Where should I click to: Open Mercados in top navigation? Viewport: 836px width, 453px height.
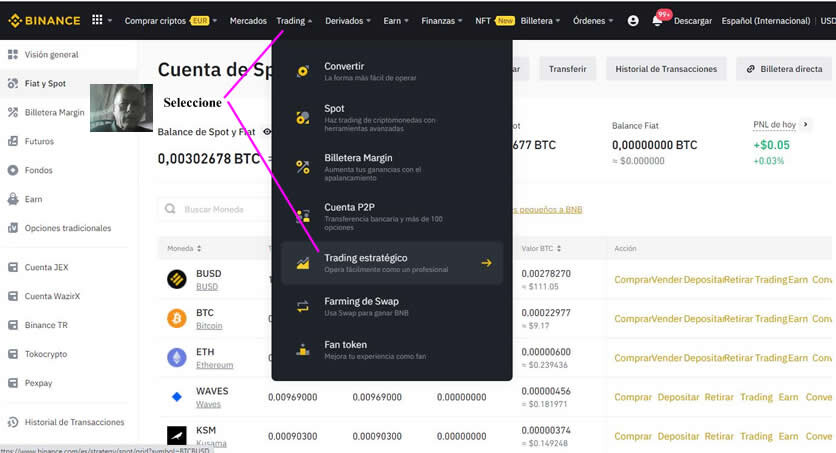[248, 21]
